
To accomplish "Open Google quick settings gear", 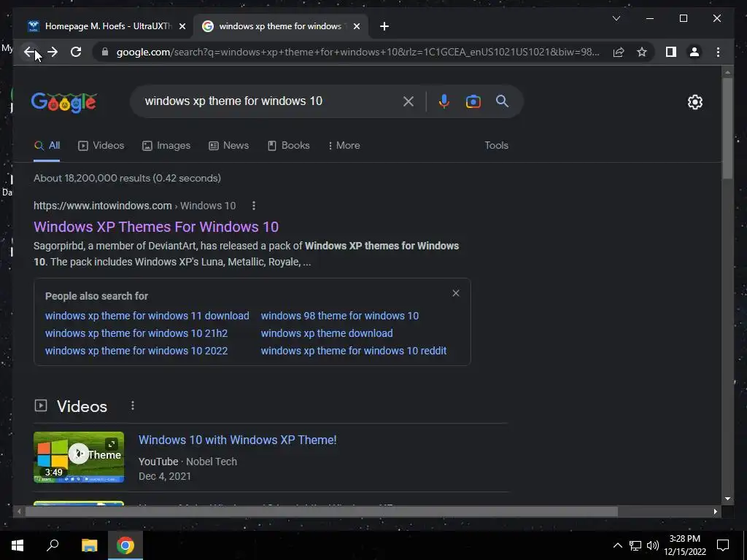I will pyautogui.click(x=694, y=102).
